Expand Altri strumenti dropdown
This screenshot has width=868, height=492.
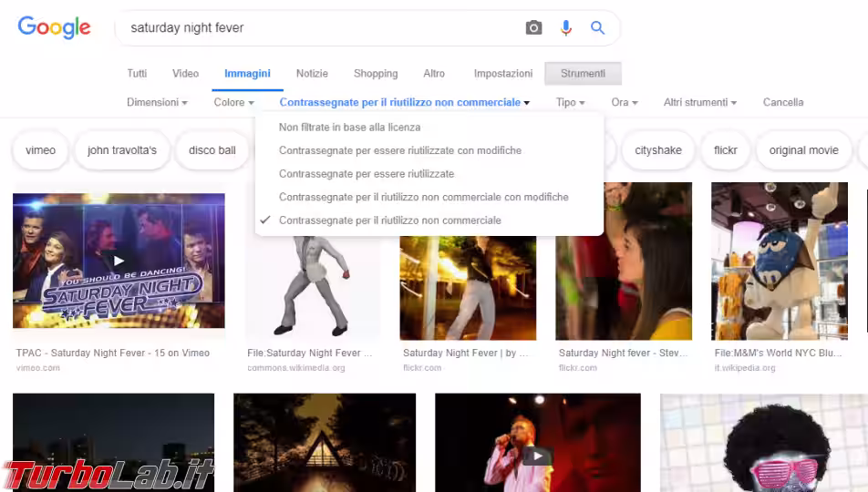tap(700, 102)
